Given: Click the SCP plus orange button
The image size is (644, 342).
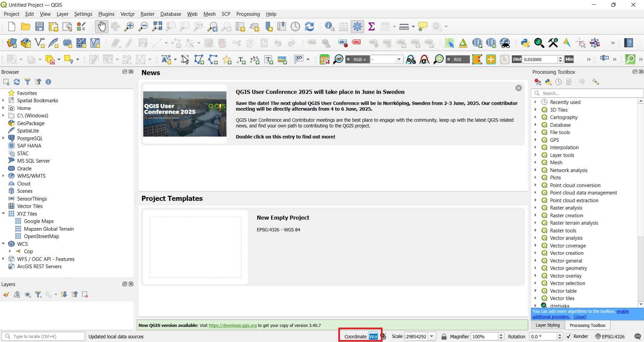Looking at the screenshot, I should point(491,60).
